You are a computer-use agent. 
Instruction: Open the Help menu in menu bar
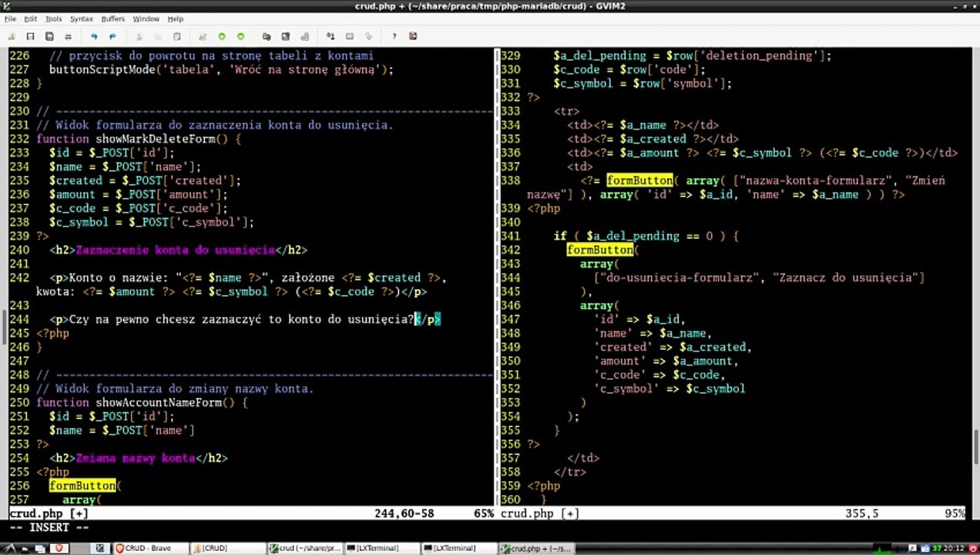coord(176,18)
